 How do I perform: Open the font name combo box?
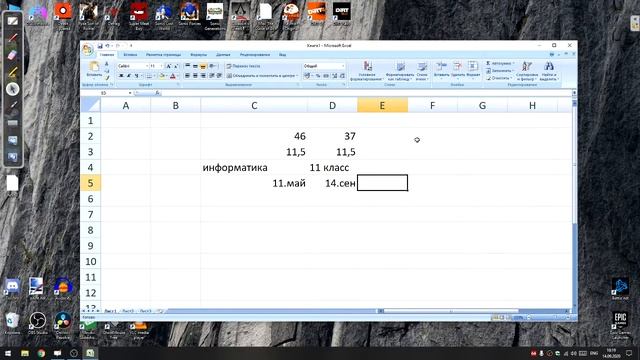point(133,66)
